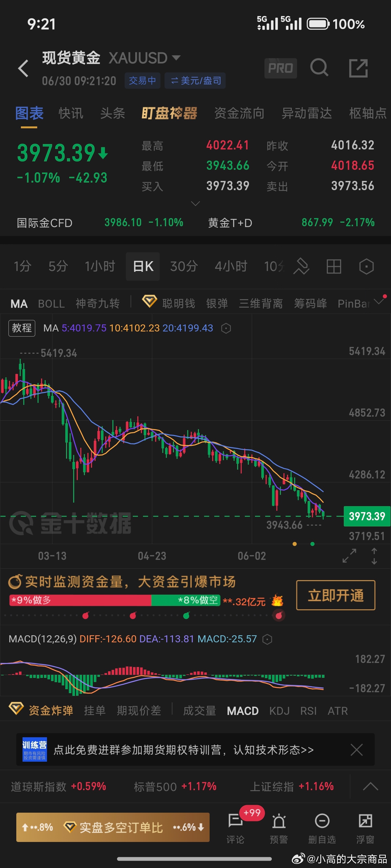Open the 实盘多空订单比 gold banner

pyautogui.click(x=113, y=828)
